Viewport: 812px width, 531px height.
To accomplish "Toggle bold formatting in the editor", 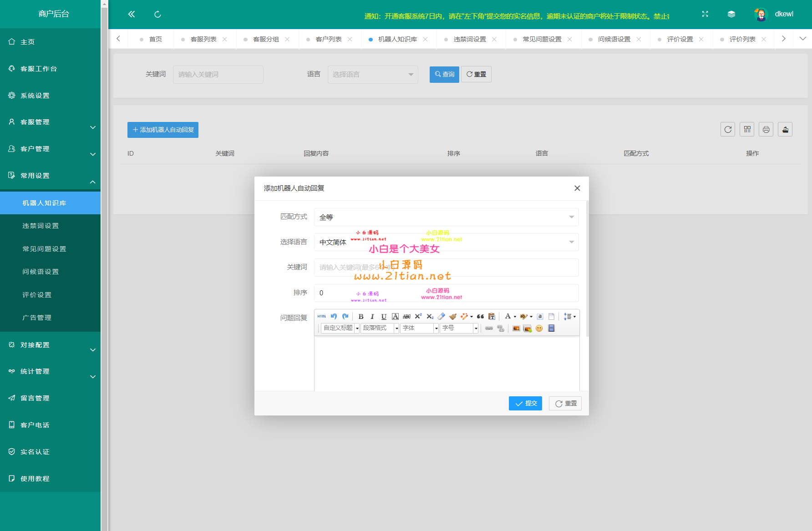I will [361, 316].
